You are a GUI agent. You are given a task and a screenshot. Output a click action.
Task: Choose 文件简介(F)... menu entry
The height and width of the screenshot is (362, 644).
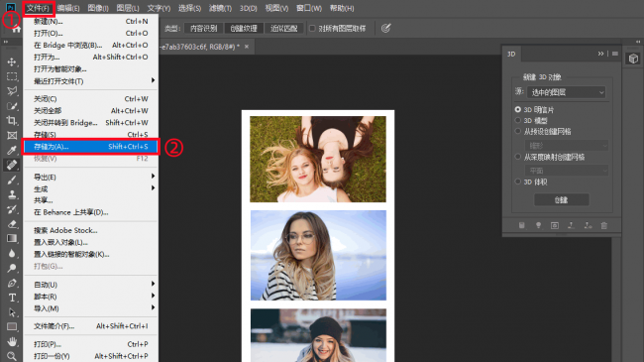(90, 326)
